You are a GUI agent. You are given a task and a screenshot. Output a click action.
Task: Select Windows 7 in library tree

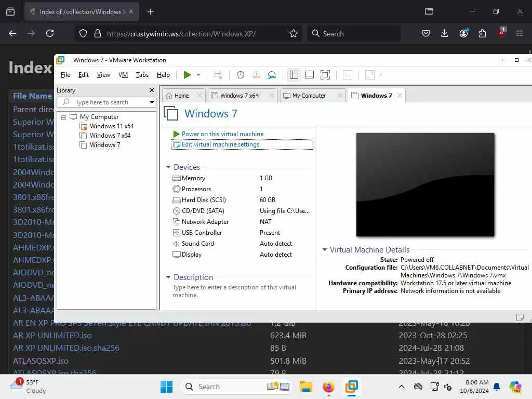(x=104, y=145)
